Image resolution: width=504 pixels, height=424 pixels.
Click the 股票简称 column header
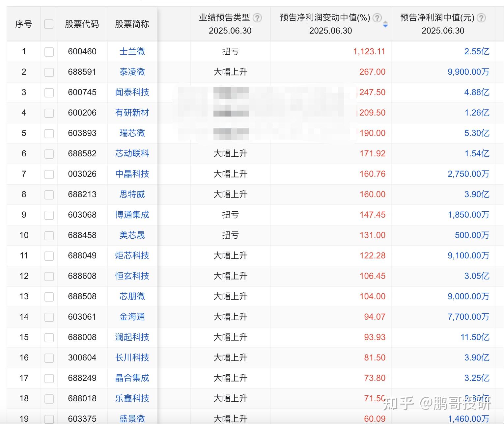click(x=132, y=24)
